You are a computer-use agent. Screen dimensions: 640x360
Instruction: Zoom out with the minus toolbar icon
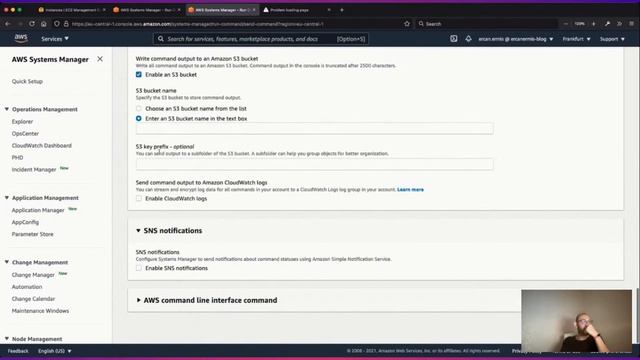[566, 24]
